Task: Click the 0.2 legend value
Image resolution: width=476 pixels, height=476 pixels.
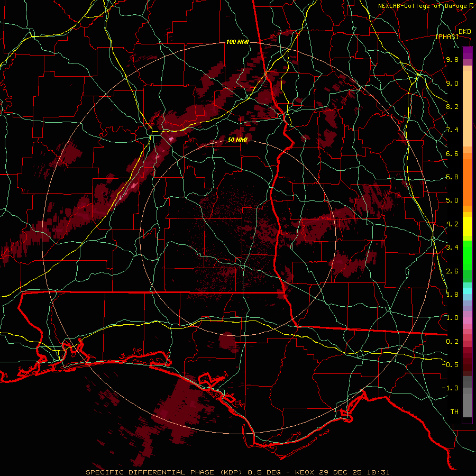Action: (x=452, y=342)
